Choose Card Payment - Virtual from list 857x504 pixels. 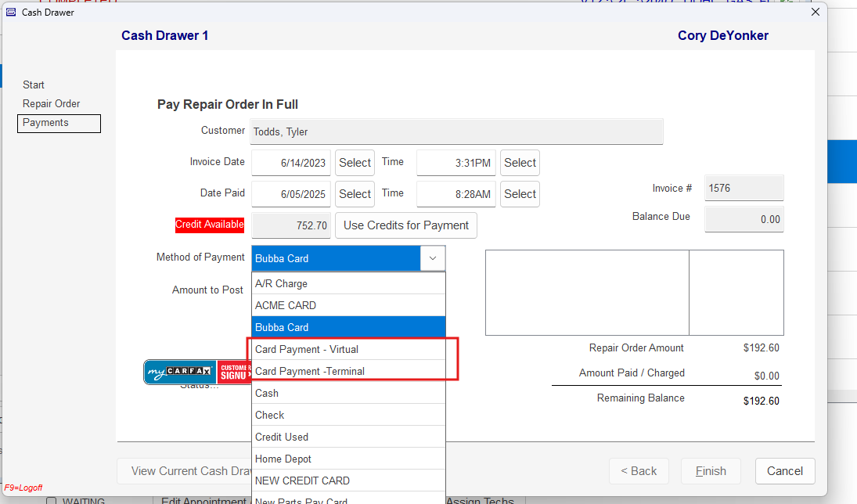(348, 349)
